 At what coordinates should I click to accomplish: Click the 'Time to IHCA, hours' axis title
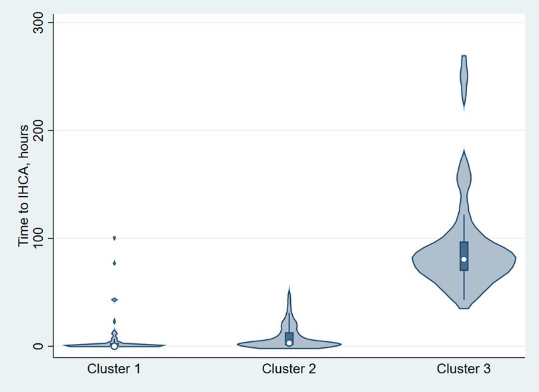(23, 185)
